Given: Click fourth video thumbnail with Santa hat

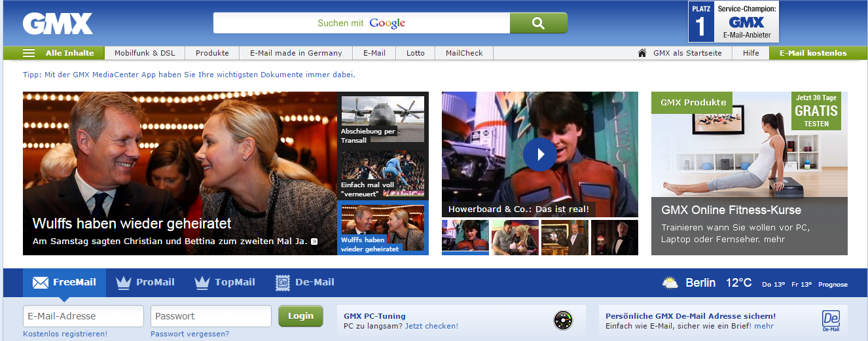Looking at the screenshot, I should click(615, 237).
